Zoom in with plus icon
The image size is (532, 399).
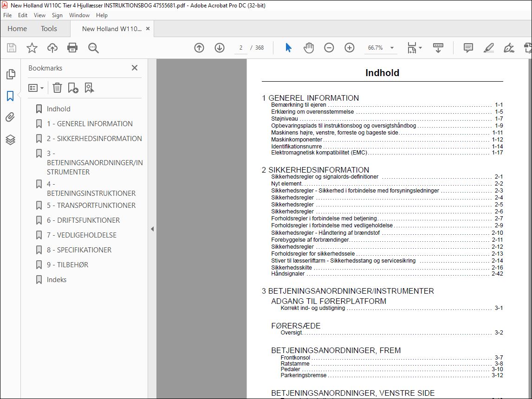(x=350, y=48)
